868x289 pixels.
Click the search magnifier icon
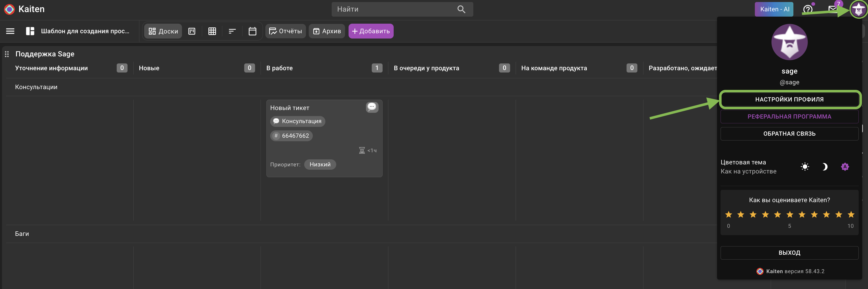[x=461, y=9]
